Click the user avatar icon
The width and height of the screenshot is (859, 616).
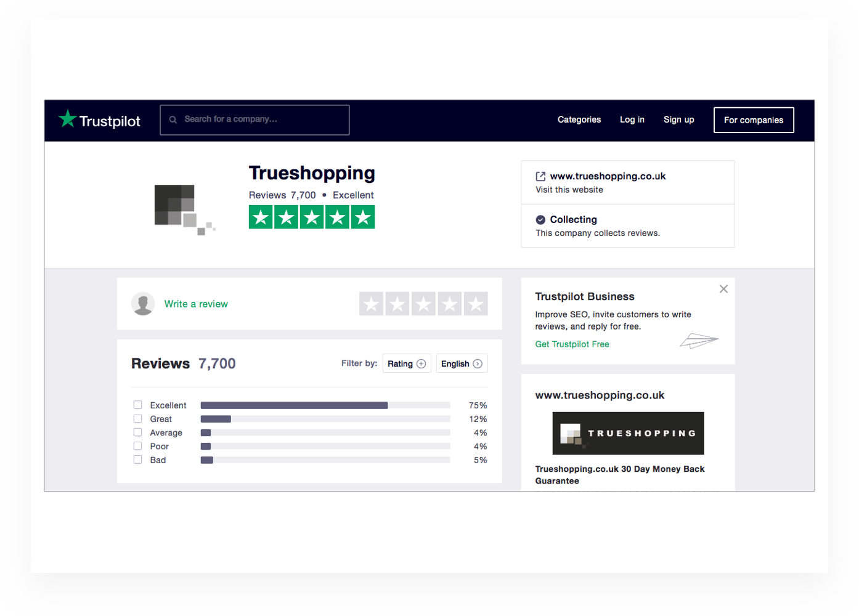point(143,304)
